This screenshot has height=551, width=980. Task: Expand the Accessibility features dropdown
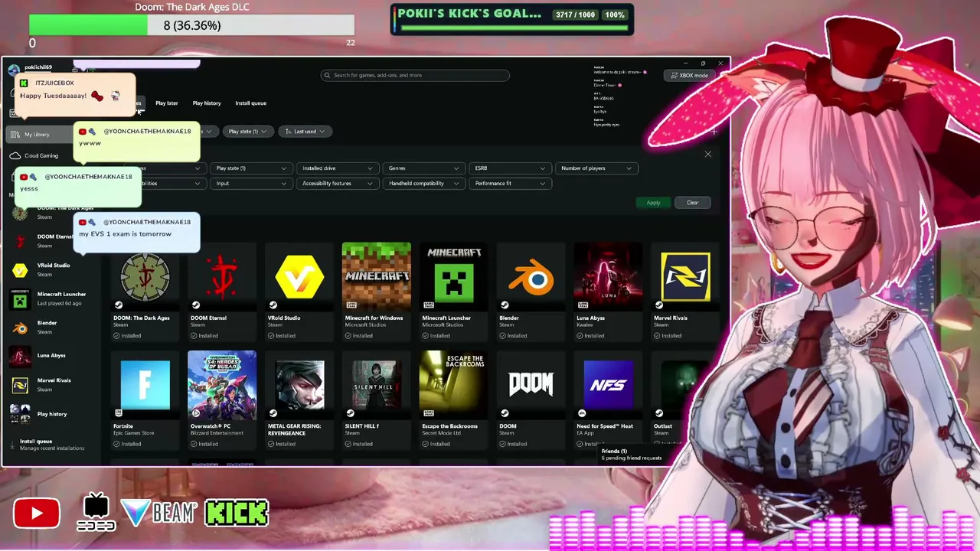[337, 184]
